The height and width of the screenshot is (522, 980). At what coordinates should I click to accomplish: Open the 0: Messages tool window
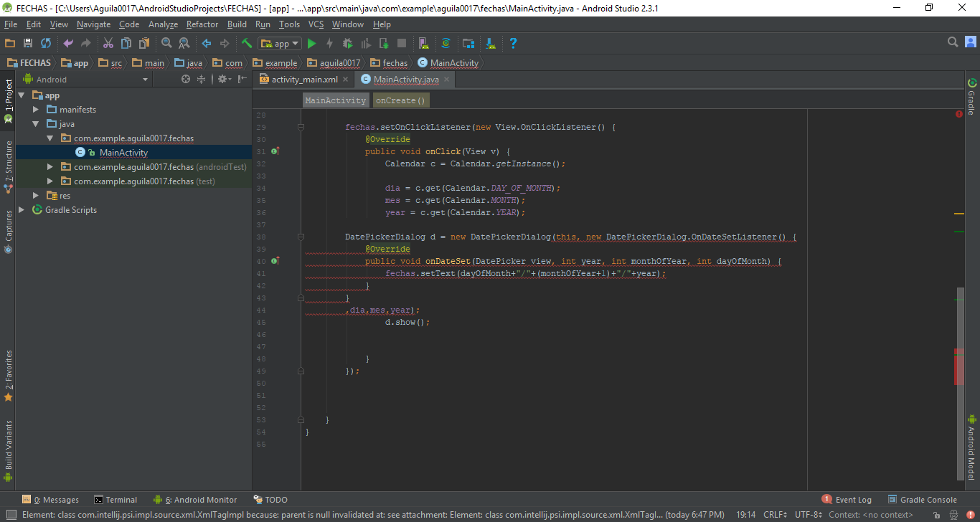(50, 500)
